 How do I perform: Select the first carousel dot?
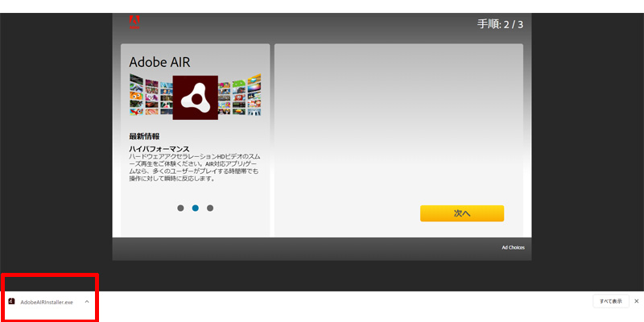point(180,208)
